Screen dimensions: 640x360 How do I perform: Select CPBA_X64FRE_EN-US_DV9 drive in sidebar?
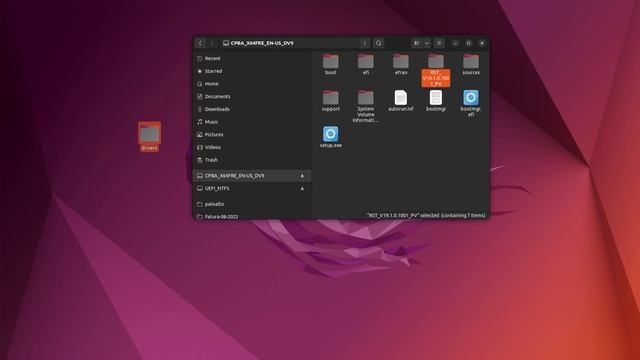[252, 176]
